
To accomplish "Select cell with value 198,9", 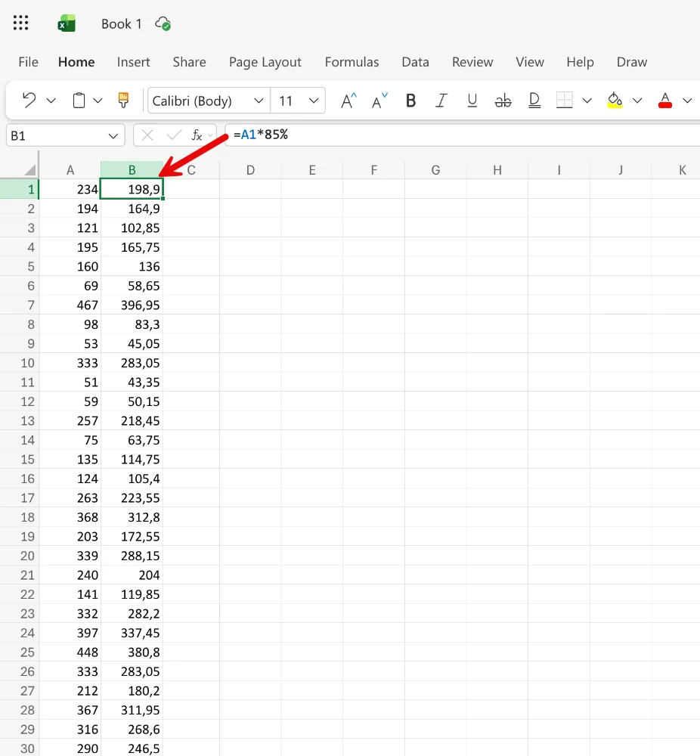I will [132, 188].
